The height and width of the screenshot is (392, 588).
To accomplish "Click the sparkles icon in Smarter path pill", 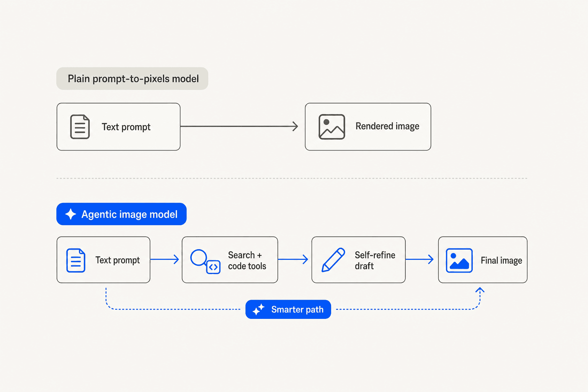I will [x=259, y=309].
